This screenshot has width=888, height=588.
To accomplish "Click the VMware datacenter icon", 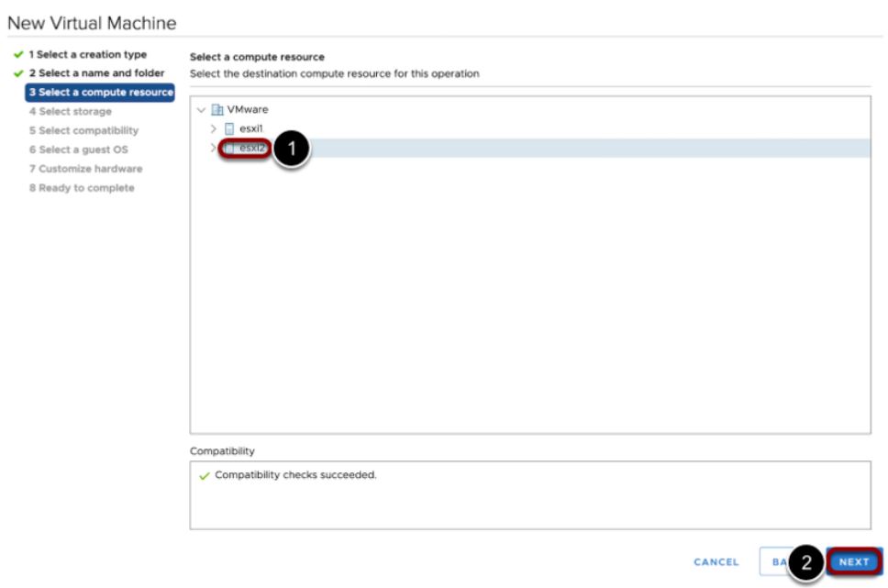I will (217, 110).
